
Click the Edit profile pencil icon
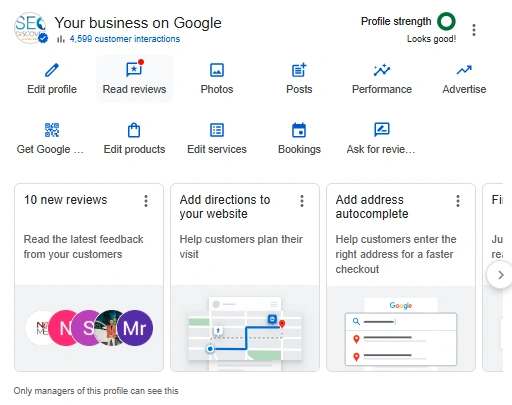point(52,70)
